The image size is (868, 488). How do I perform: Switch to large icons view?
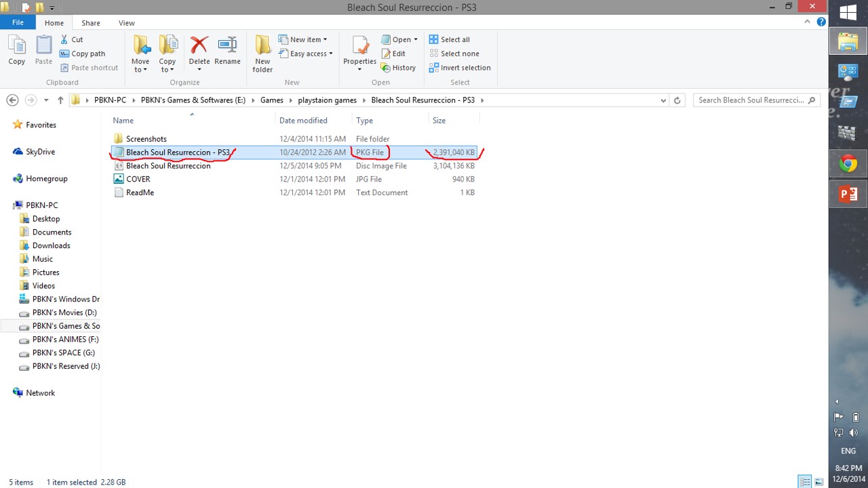819,482
